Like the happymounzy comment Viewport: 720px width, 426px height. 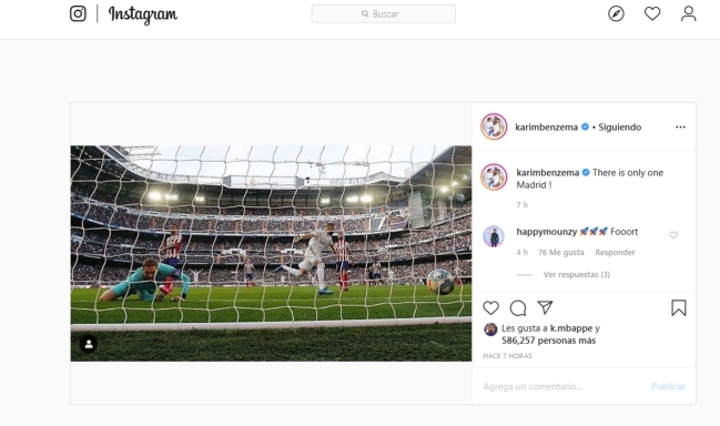click(x=673, y=235)
